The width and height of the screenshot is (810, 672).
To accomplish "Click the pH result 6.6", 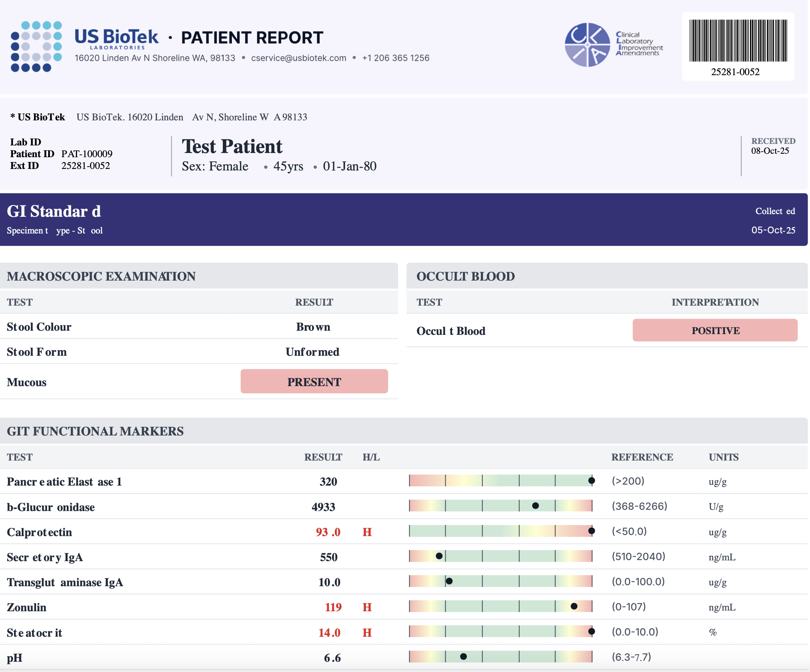I will coord(333,658).
